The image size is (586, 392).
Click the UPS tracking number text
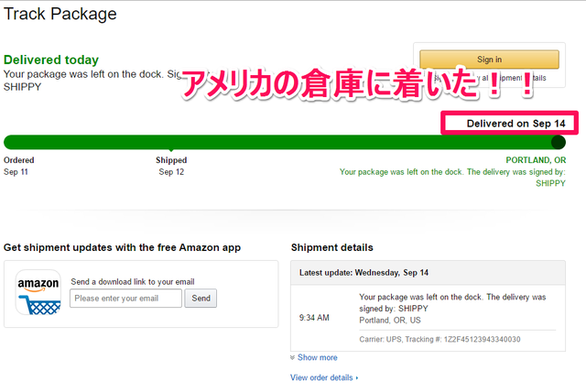[x=483, y=339]
